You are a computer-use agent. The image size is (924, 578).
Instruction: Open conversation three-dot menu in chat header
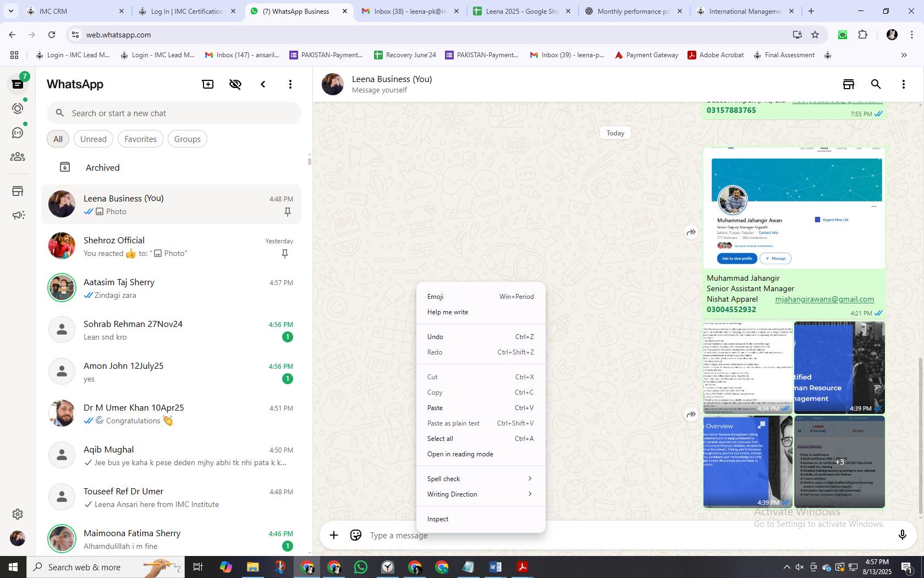click(x=903, y=84)
